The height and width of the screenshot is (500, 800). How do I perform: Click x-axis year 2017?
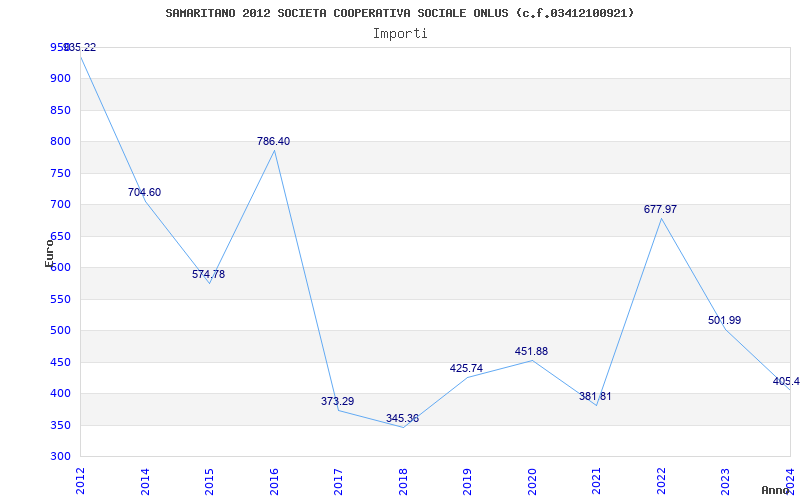[x=338, y=481]
